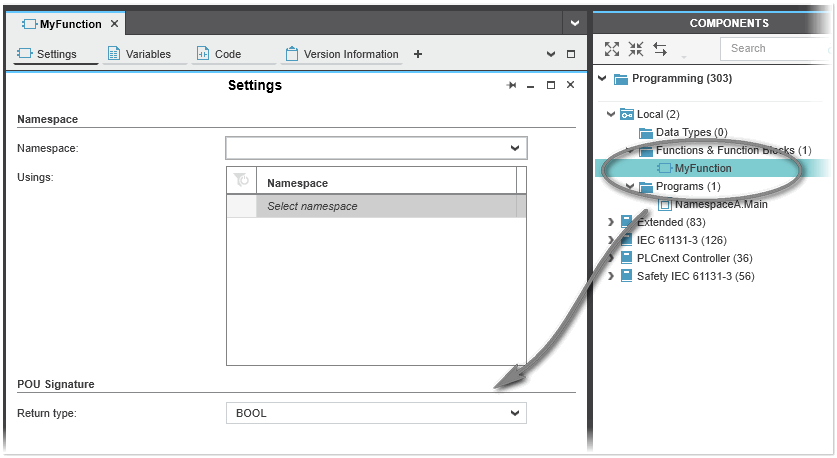This screenshot has height=458, width=837.
Task: Add a new editor tab with plus icon
Action: tap(418, 54)
